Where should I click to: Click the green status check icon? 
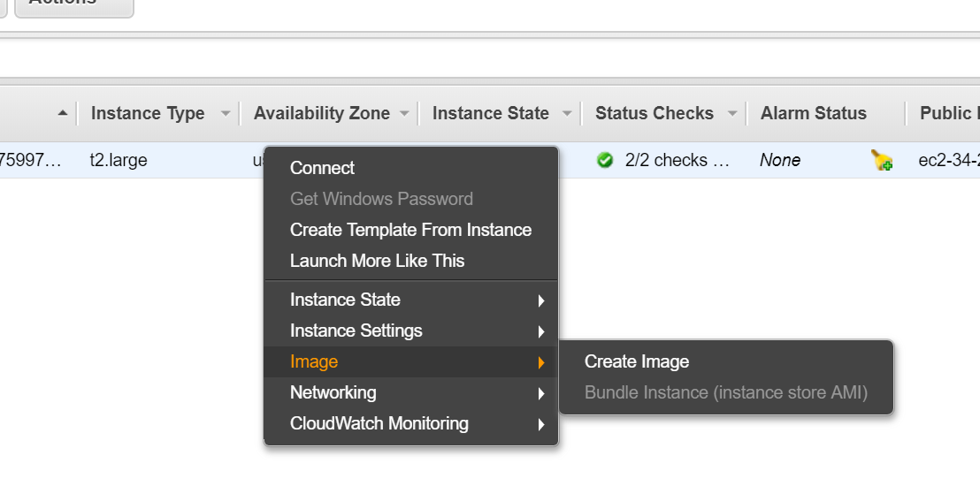(x=605, y=161)
